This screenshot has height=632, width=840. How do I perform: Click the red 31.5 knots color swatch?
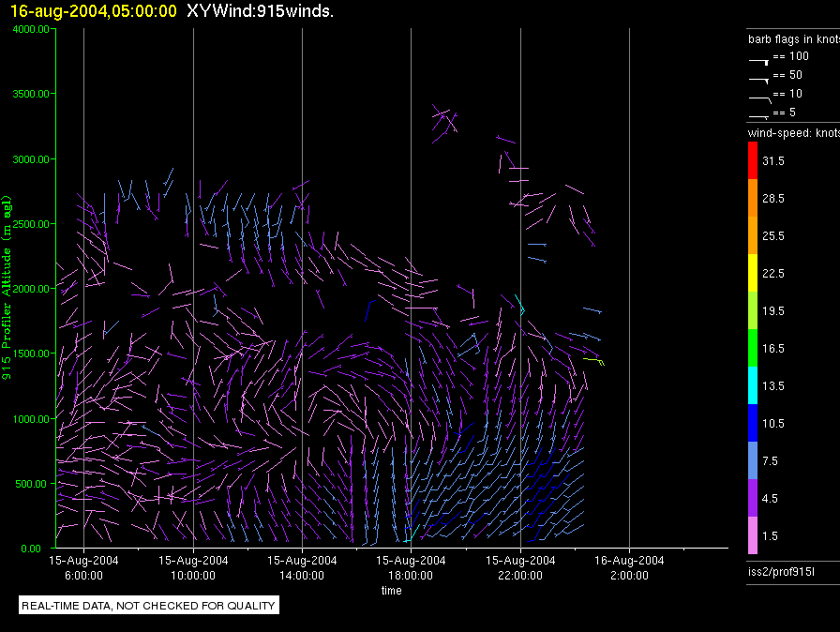[x=753, y=160]
